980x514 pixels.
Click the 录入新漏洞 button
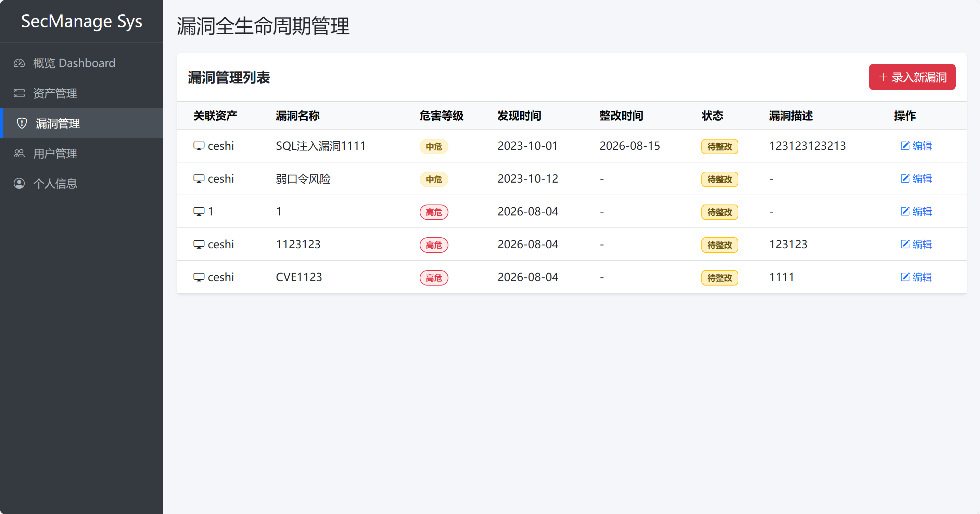click(x=912, y=77)
